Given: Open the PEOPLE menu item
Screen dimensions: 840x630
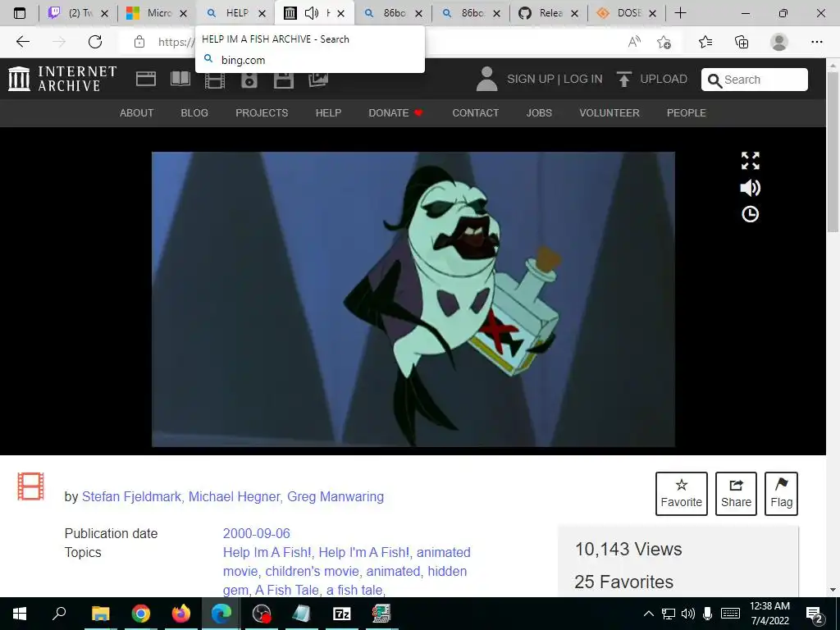Looking at the screenshot, I should click(687, 113).
